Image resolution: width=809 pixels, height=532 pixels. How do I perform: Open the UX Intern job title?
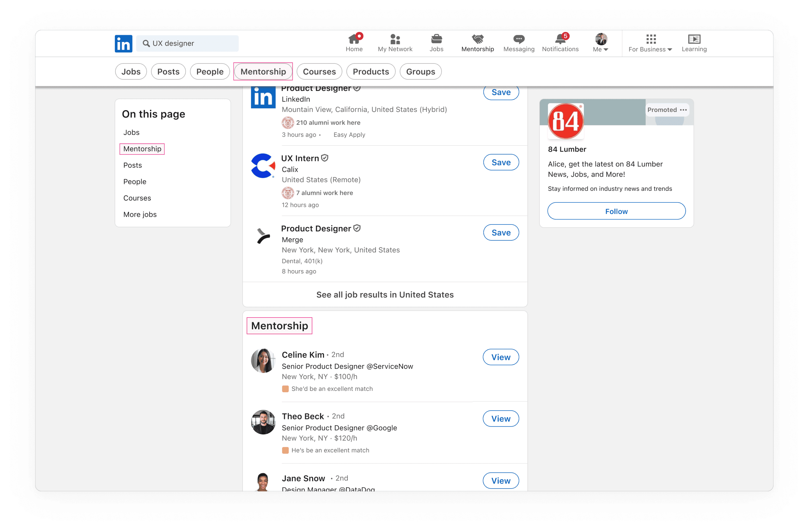(x=300, y=158)
